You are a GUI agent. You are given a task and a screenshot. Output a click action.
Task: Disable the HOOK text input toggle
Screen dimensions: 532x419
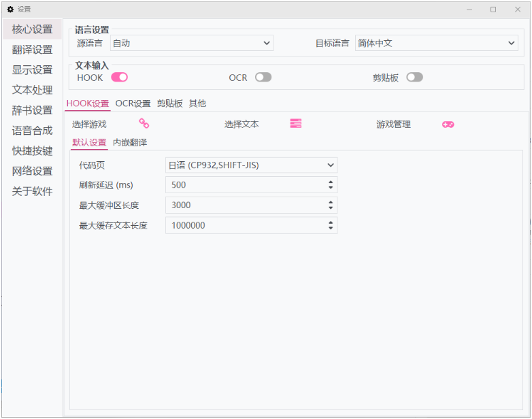click(x=120, y=78)
